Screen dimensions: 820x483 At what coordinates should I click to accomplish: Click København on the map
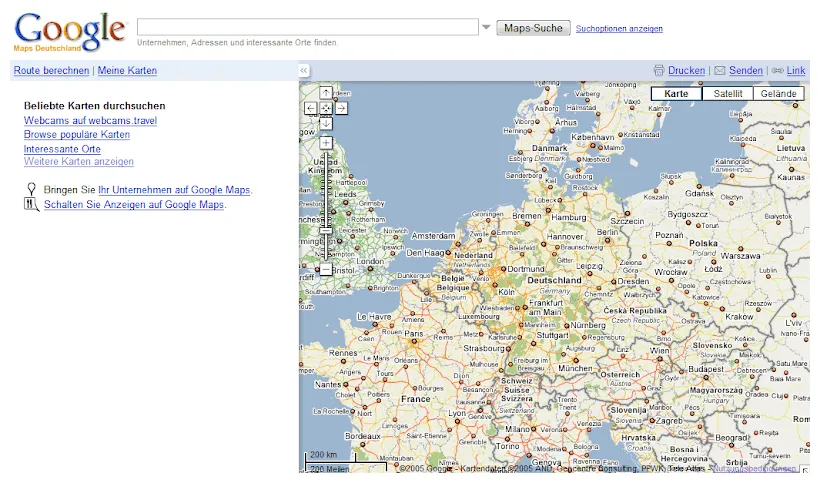click(x=593, y=137)
